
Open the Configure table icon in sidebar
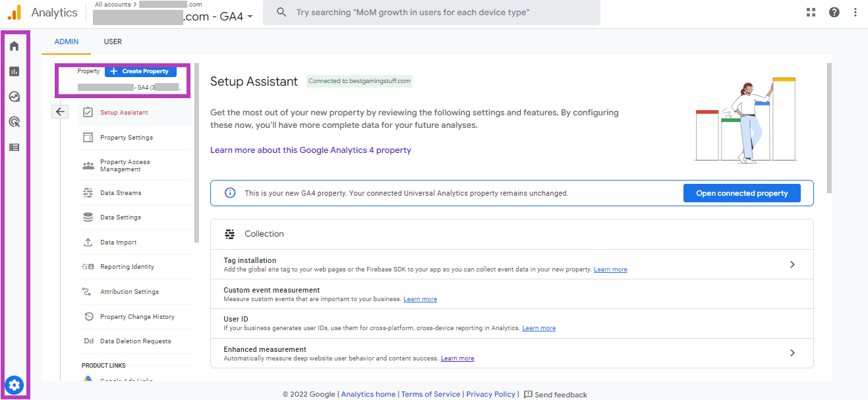14,147
